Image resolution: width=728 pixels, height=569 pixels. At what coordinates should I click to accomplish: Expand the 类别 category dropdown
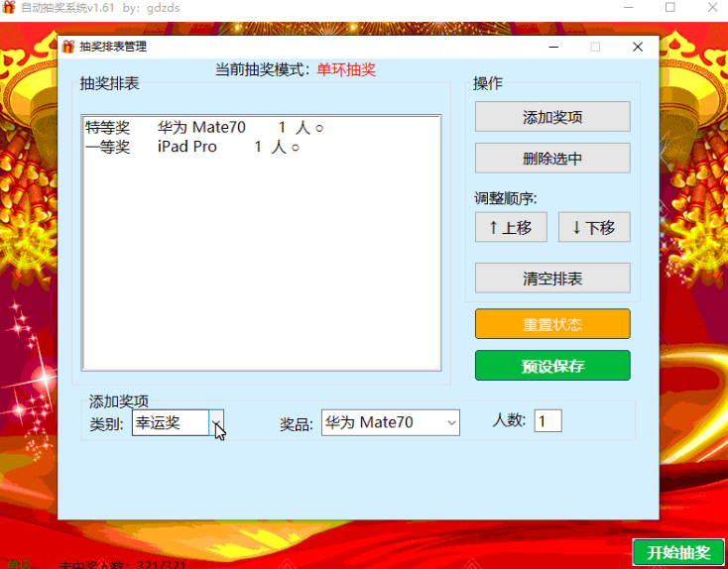[x=216, y=423]
